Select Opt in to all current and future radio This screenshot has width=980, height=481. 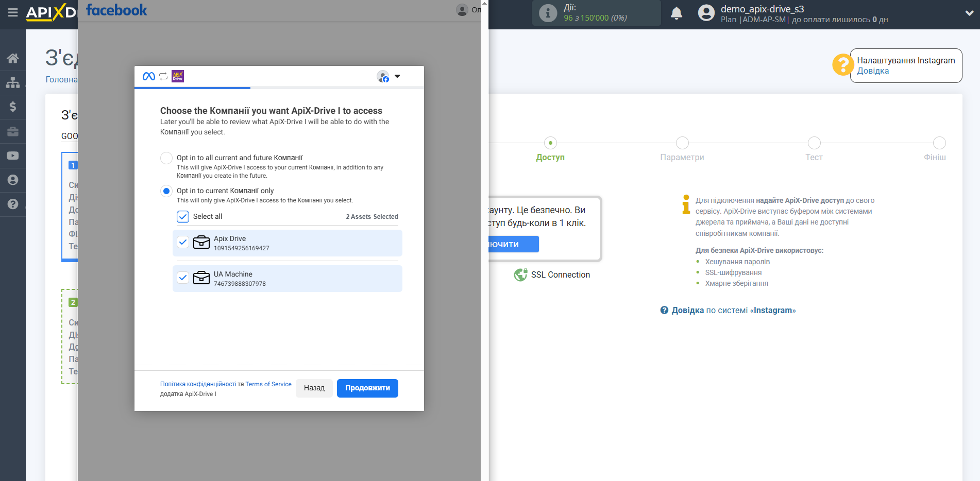point(166,158)
